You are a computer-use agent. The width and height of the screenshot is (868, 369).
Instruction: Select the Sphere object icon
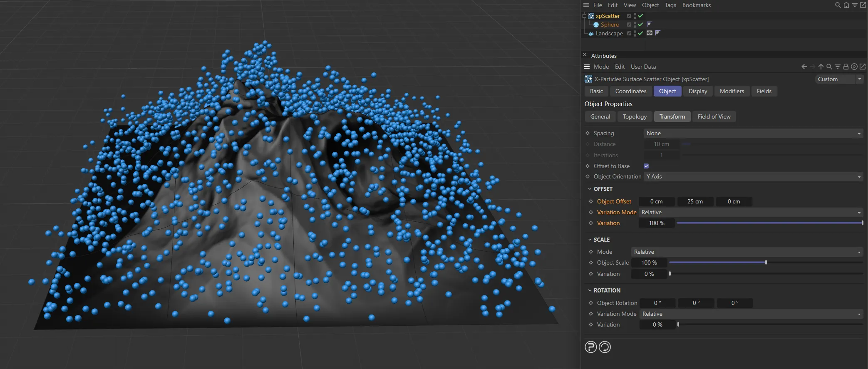596,25
